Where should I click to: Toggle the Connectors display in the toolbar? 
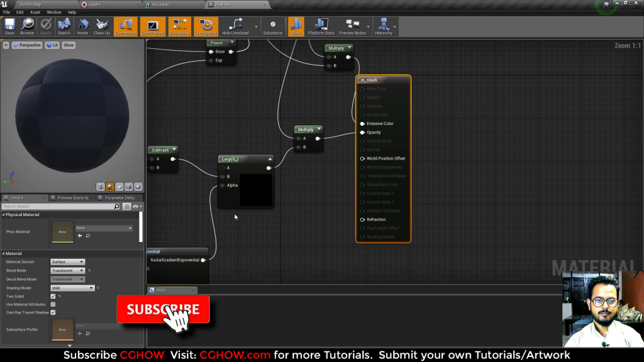125,26
